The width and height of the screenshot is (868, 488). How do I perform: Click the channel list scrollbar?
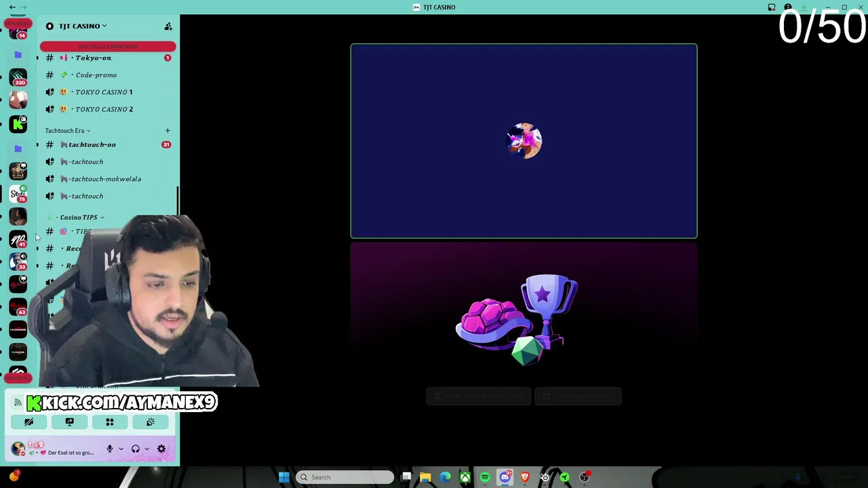pos(178,201)
